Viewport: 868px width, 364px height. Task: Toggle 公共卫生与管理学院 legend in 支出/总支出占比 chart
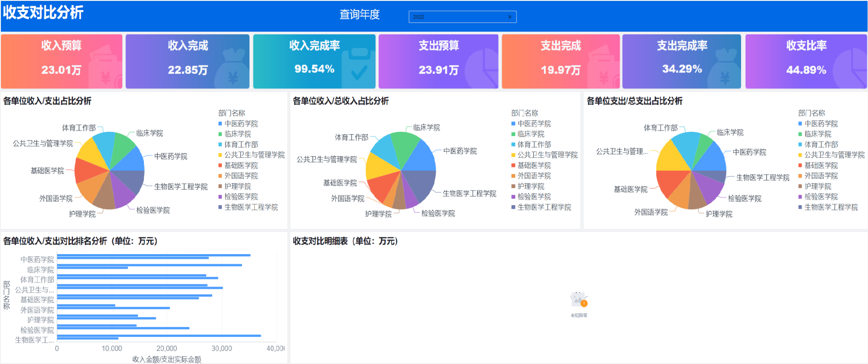coord(831,155)
